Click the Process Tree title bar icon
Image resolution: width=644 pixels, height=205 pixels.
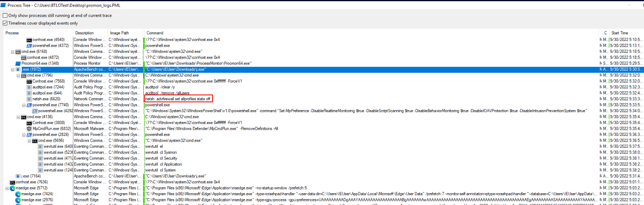pos(4,5)
